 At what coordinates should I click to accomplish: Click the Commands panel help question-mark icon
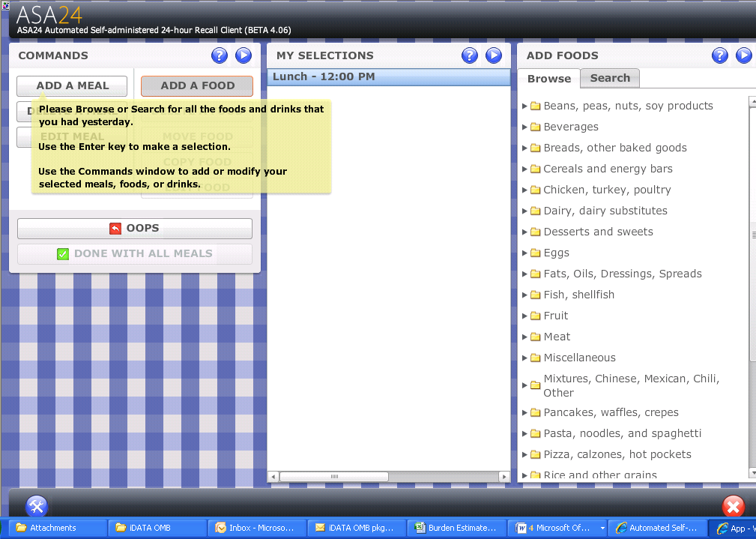click(x=219, y=55)
